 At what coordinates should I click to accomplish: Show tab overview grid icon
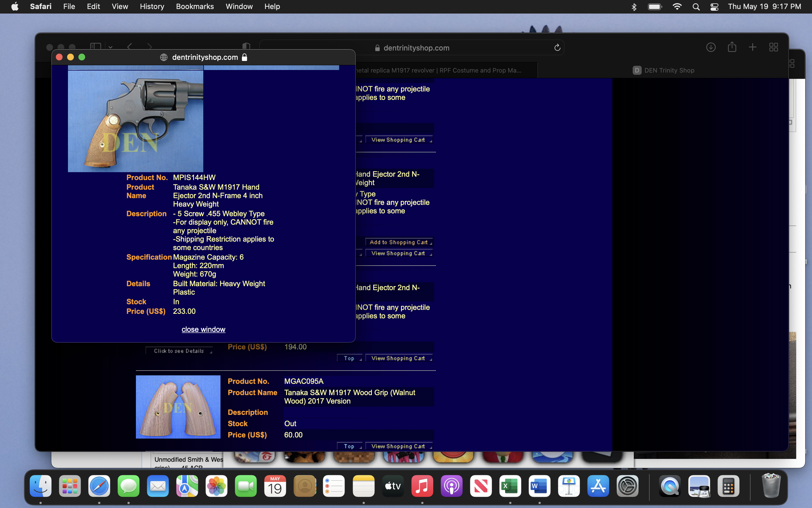click(774, 47)
